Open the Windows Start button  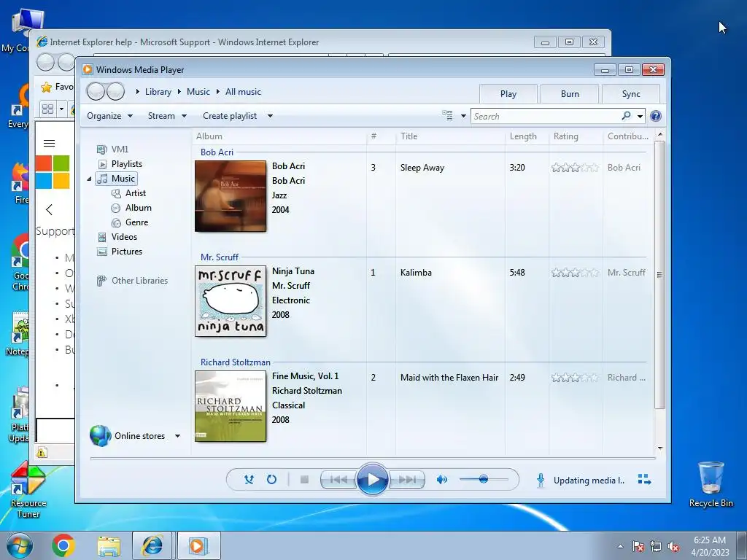(19, 545)
